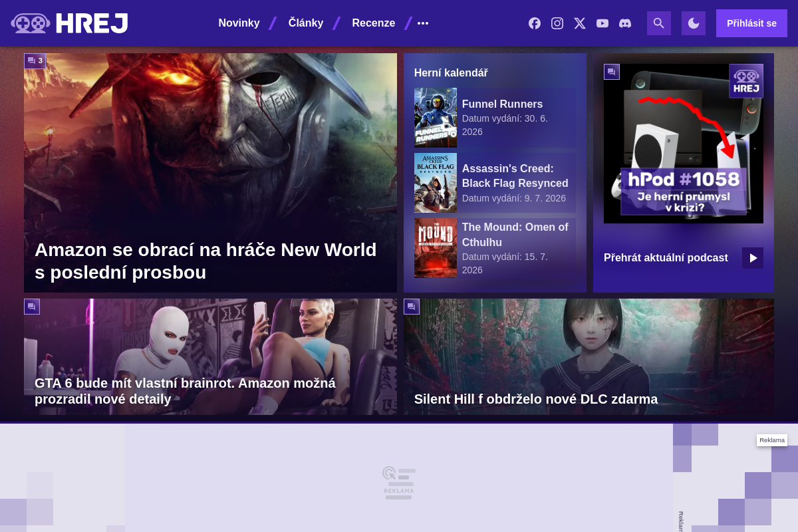Image resolution: width=798 pixels, height=532 pixels.
Task: Click the HREJ logo in header
Action: pos(69,23)
